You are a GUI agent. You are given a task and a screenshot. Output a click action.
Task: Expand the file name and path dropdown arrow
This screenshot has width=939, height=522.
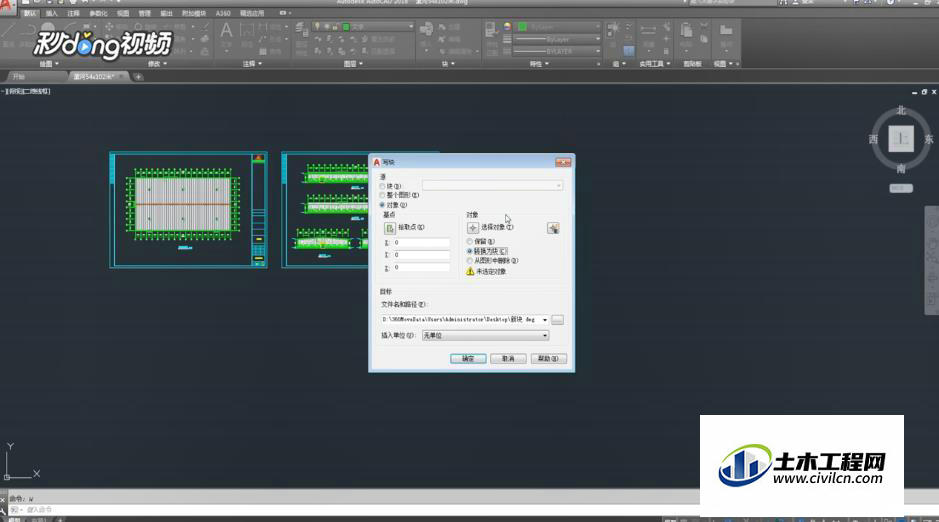pos(545,320)
